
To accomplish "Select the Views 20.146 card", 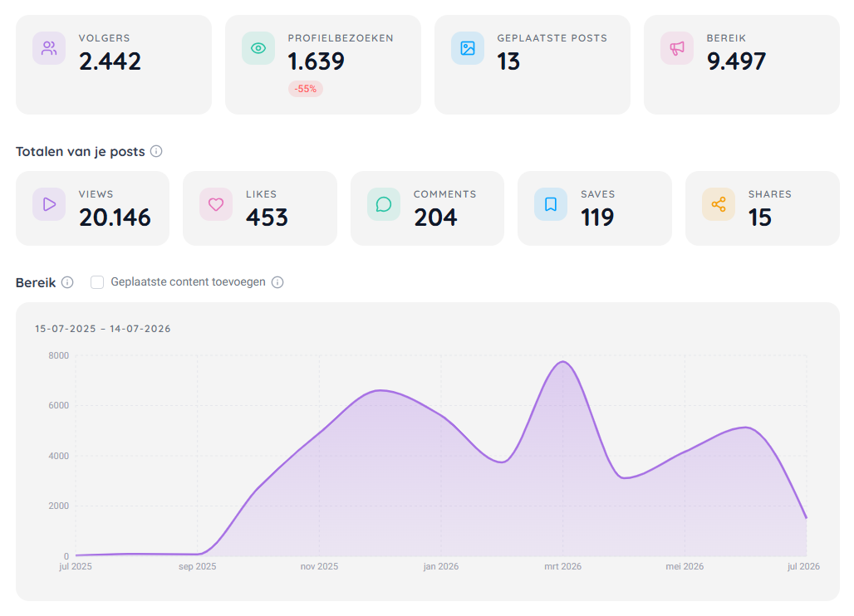I will 92,208.
